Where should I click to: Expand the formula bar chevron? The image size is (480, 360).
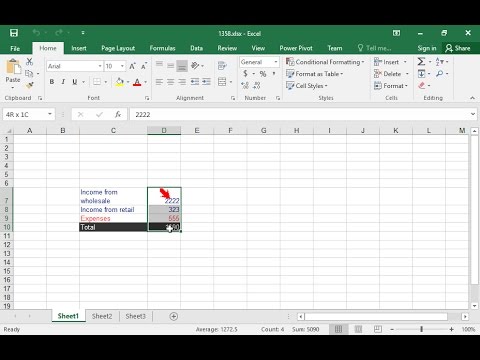tap(473, 114)
